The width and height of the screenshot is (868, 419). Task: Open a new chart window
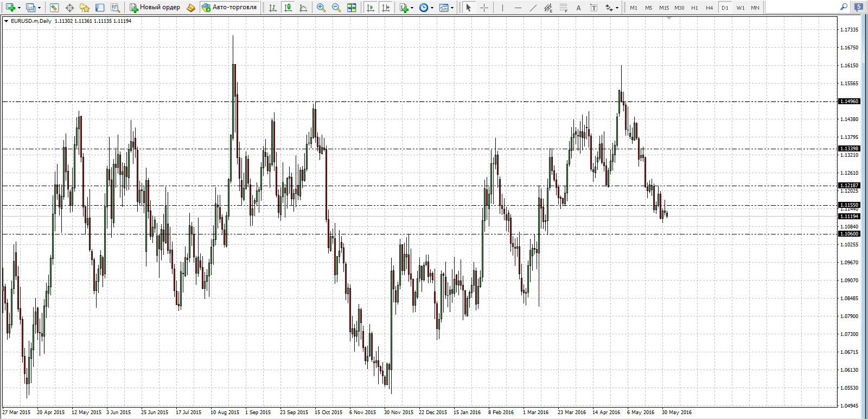click(10, 8)
